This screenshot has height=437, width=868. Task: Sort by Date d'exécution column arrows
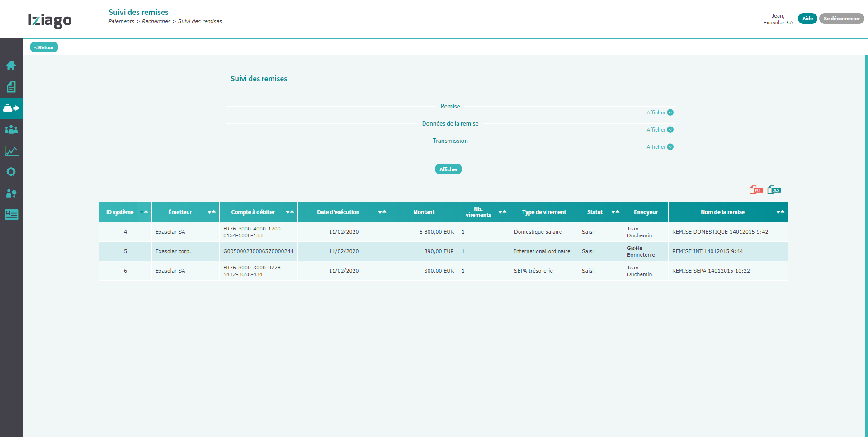(382, 212)
